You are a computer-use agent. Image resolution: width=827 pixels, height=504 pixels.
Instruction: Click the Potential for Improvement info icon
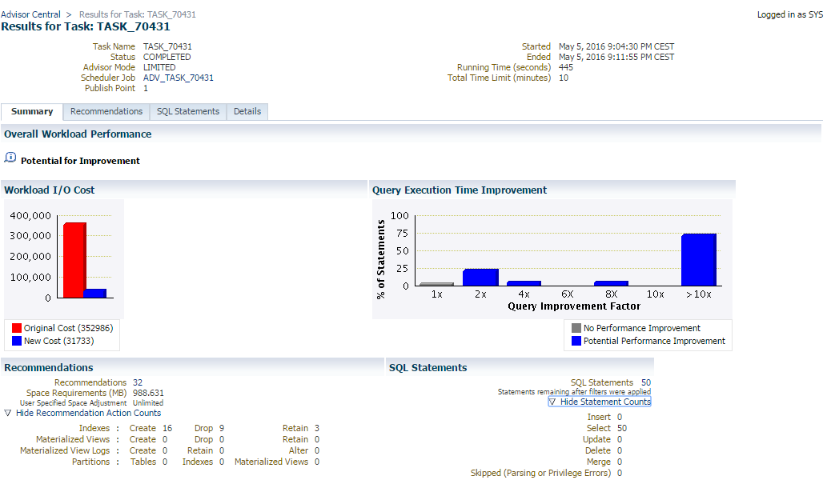[x=10, y=158]
